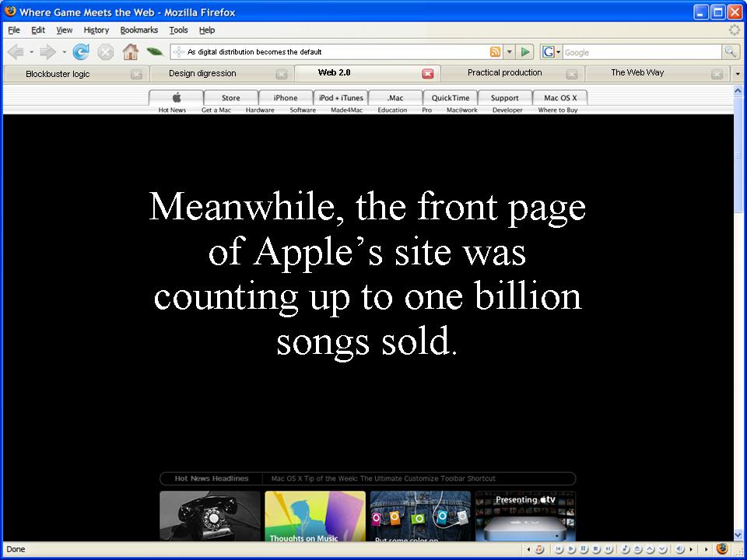Click the up chevron icon in status bar
Image resolution: width=747 pixels, height=560 pixels.
(650, 549)
